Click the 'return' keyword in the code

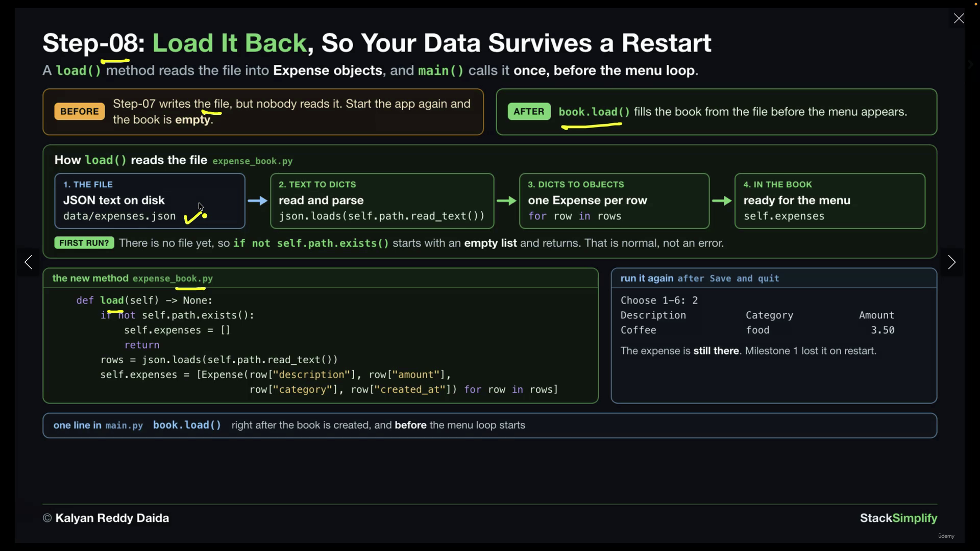(x=142, y=345)
